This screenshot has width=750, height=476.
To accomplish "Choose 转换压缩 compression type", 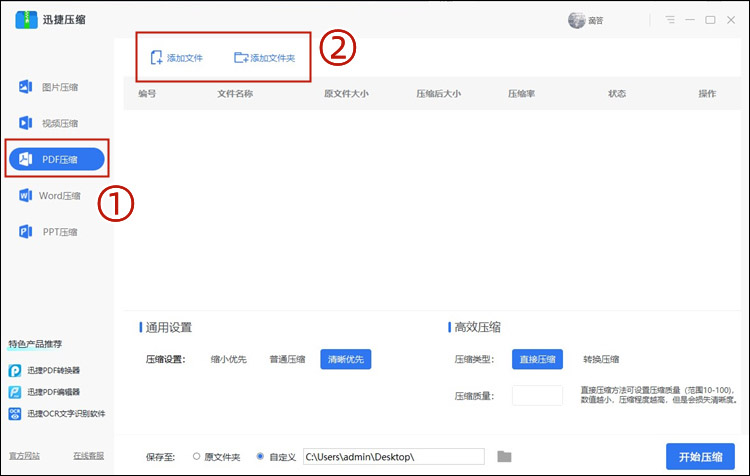I will tap(601, 359).
